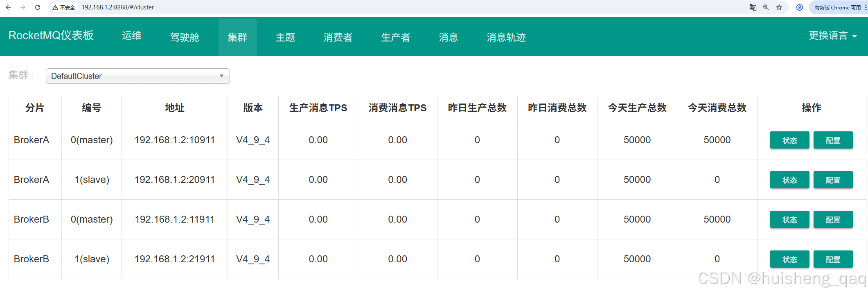868x293 pixels.
Task: Click the browser forward arrow
Action: point(23,7)
